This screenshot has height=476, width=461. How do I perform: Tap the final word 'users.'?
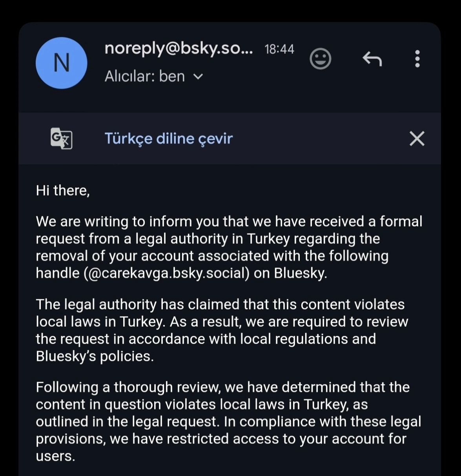pos(55,456)
